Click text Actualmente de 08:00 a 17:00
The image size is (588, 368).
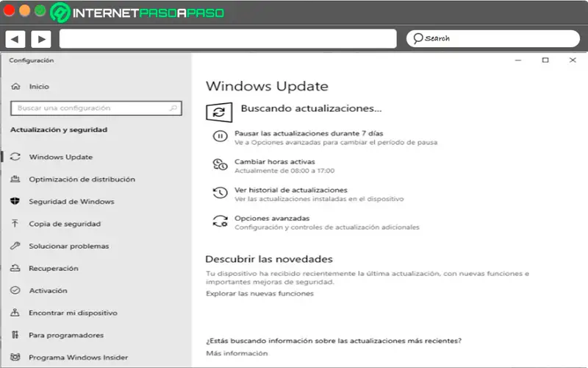(x=284, y=171)
